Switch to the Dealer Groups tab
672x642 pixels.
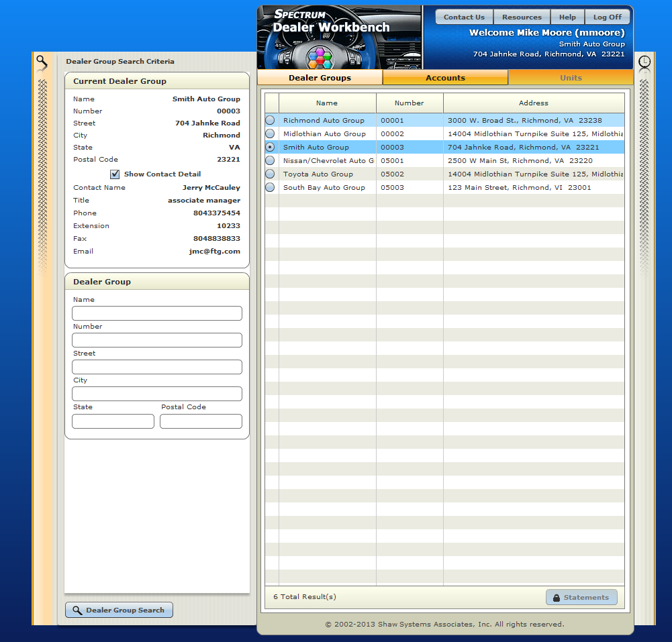(320, 78)
